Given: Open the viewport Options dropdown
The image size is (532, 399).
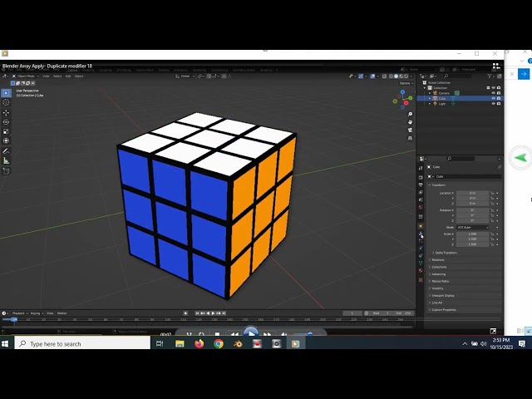Looking at the screenshot, I should [x=406, y=83].
